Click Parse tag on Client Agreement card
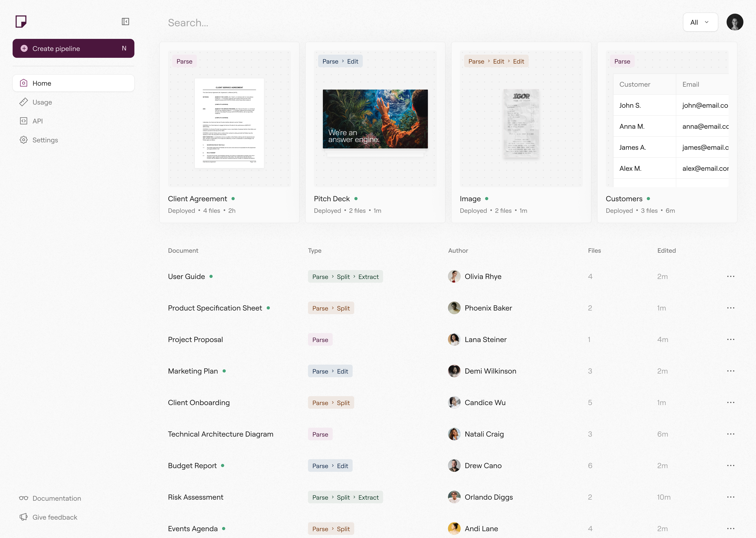 pos(184,61)
